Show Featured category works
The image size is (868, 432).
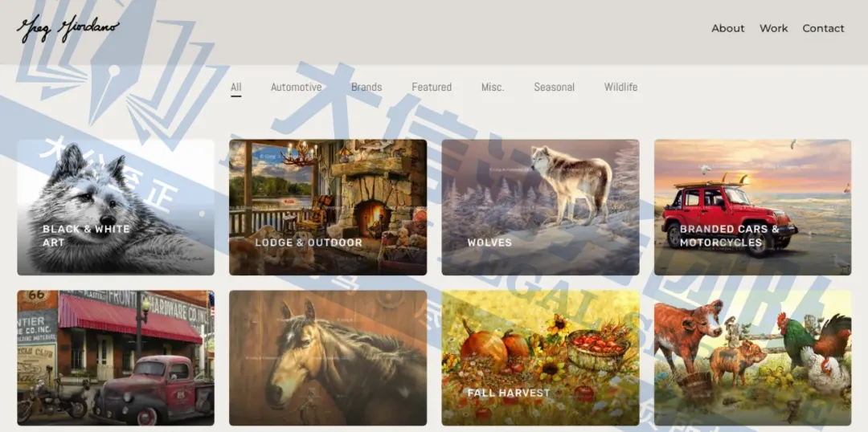pos(432,87)
